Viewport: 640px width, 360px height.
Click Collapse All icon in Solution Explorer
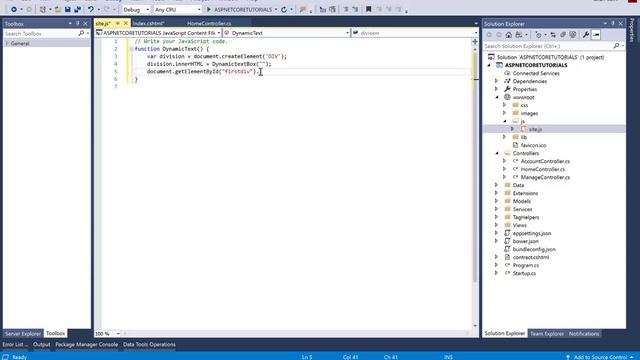(563, 35)
